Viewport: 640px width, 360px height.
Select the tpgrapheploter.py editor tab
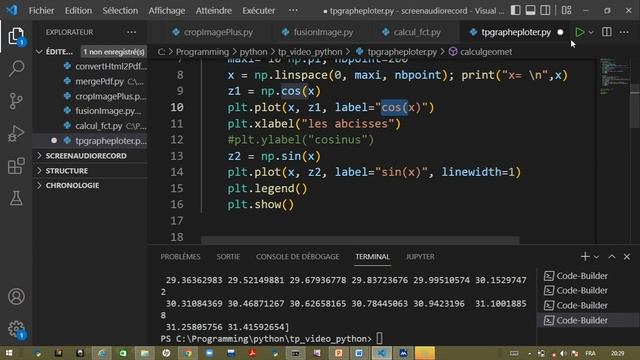click(516, 32)
